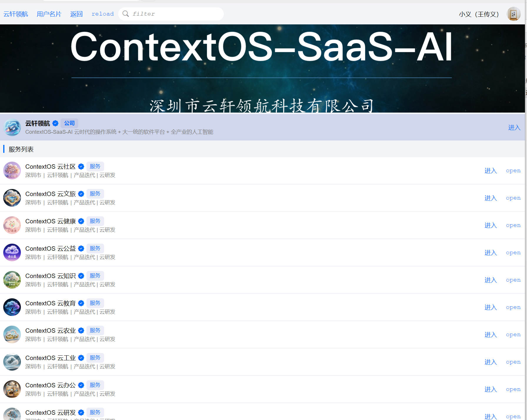This screenshot has height=420, width=527.
Task: Click the ContextOS 云健康 service icon
Action: pyautogui.click(x=12, y=225)
